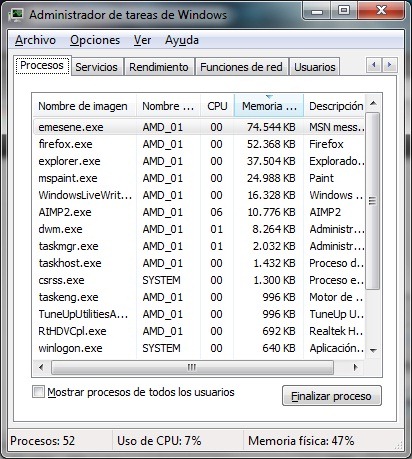
Task: Open the Opciones menu
Action: pyautogui.click(x=95, y=40)
